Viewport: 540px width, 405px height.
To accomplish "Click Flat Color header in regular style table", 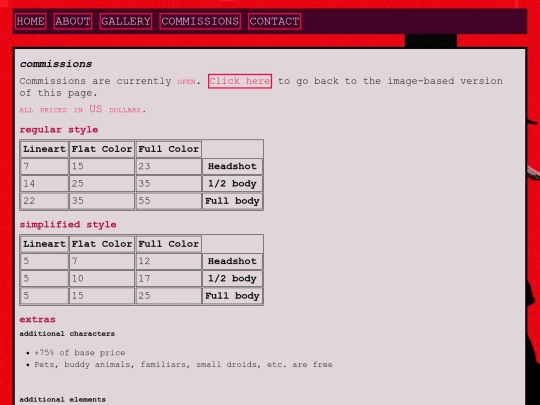I will pos(102,149).
